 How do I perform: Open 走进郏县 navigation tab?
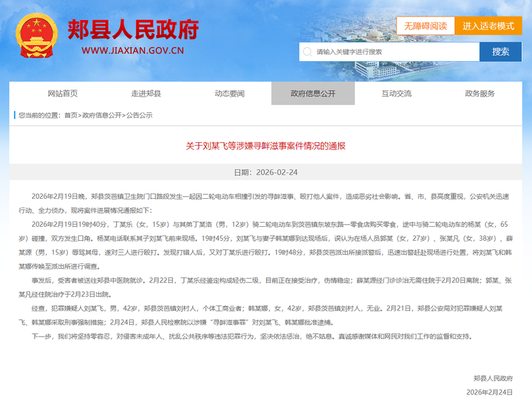146,93
